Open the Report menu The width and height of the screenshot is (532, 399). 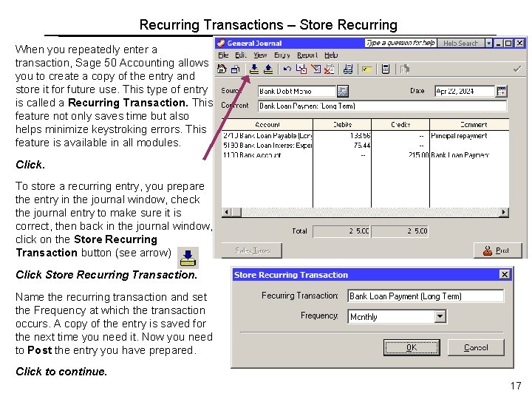(307, 55)
